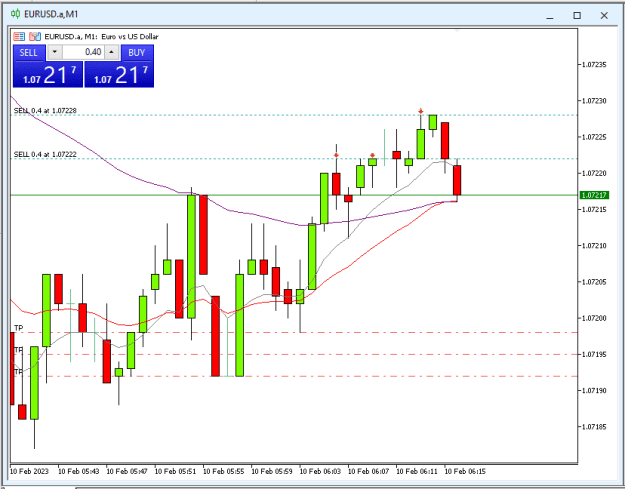Image resolution: width=625 pixels, height=489 pixels.
Task: Click the current price tag 1.07217
Action: pyautogui.click(x=594, y=195)
